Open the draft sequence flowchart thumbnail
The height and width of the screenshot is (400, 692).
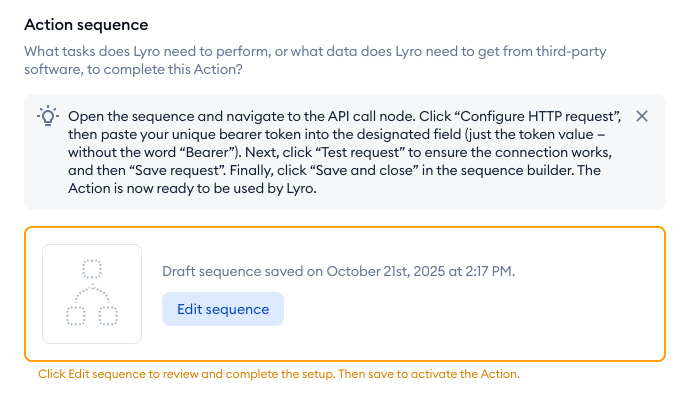pos(92,294)
